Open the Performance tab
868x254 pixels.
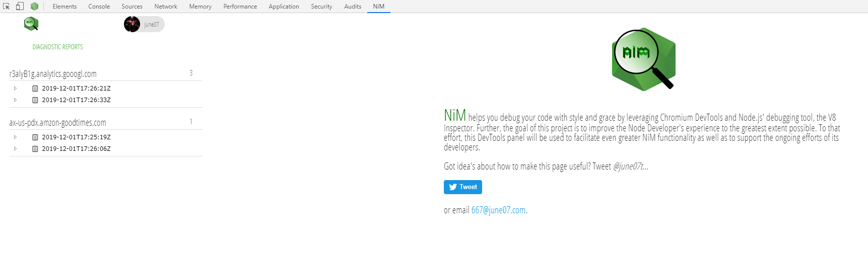[x=240, y=7]
